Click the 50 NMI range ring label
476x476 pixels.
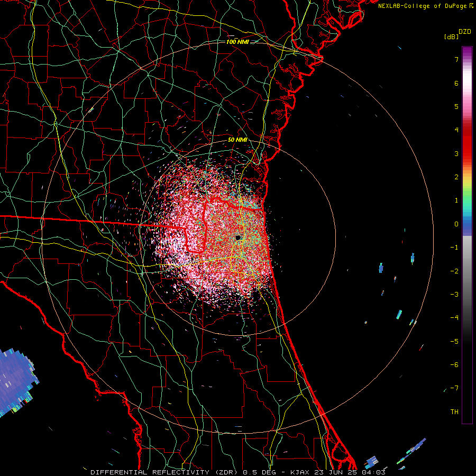(x=237, y=140)
